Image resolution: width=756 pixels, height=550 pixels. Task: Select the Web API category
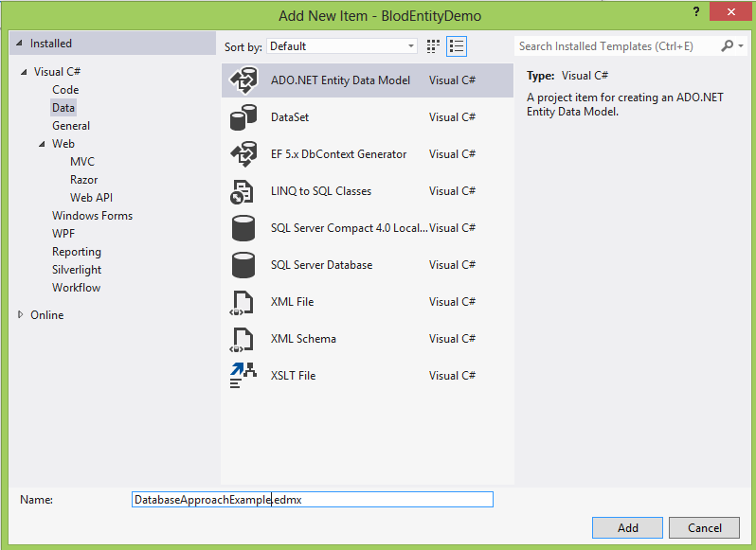tap(91, 198)
